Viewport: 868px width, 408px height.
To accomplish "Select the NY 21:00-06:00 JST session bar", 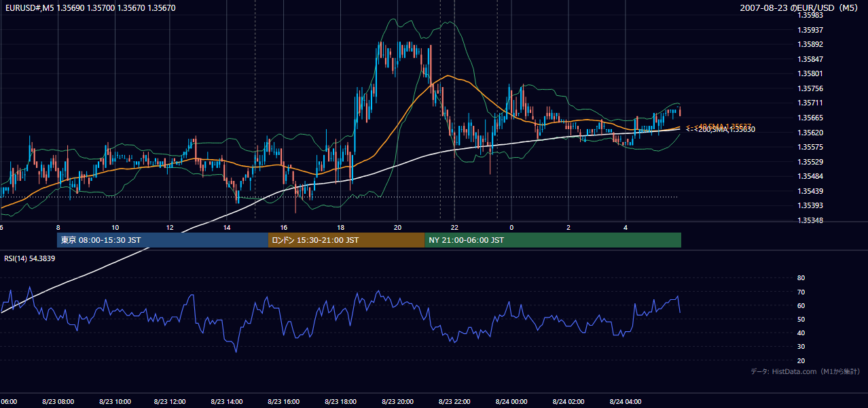I will coord(553,240).
